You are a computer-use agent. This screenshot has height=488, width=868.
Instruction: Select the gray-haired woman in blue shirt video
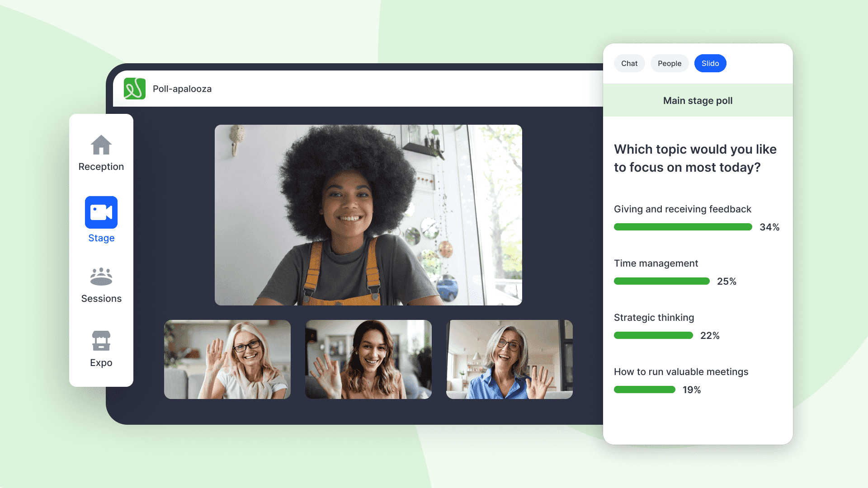click(509, 359)
